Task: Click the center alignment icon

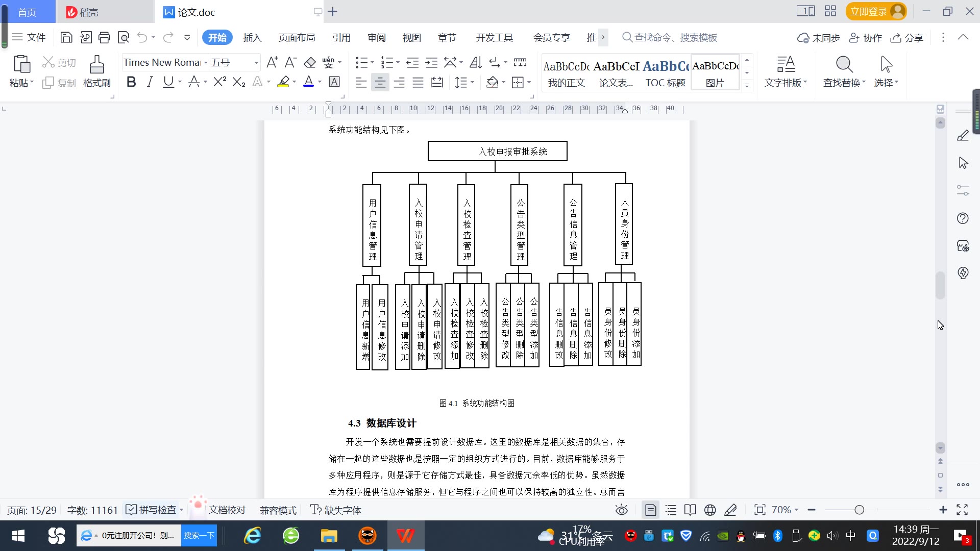Action: click(x=380, y=83)
